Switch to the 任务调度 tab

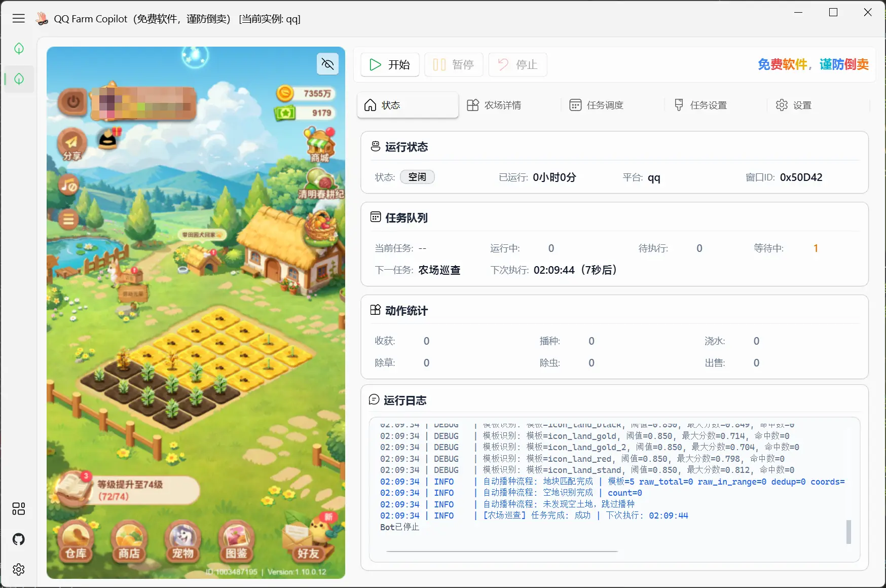pyautogui.click(x=605, y=105)
